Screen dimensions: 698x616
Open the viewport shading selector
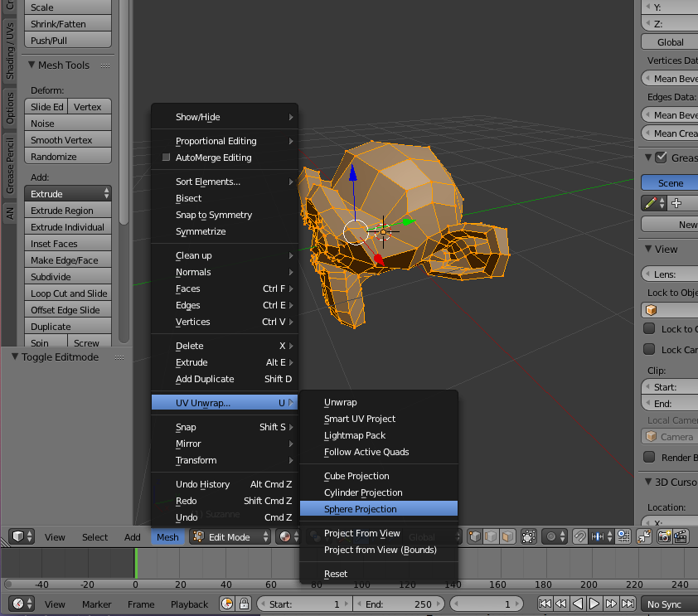(x=288, y=536)
